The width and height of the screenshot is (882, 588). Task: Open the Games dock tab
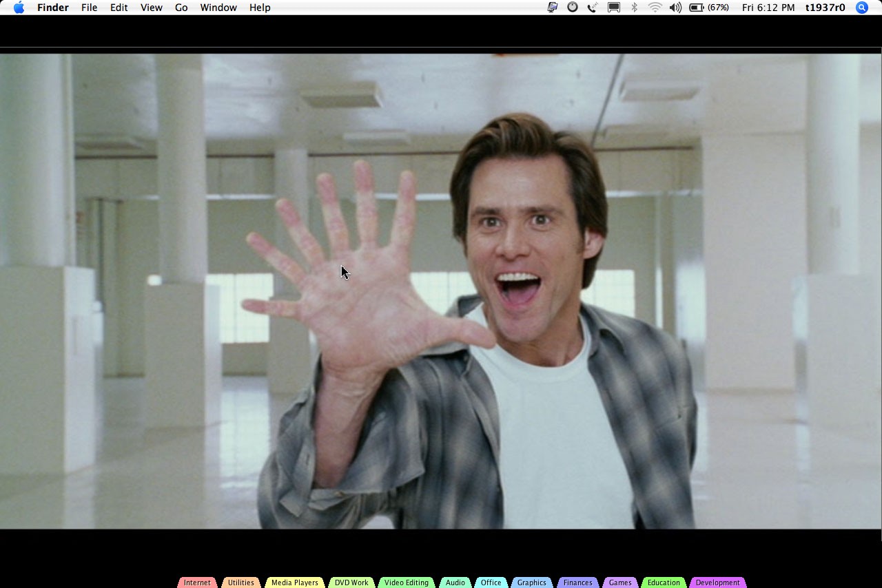pos(620,582)
